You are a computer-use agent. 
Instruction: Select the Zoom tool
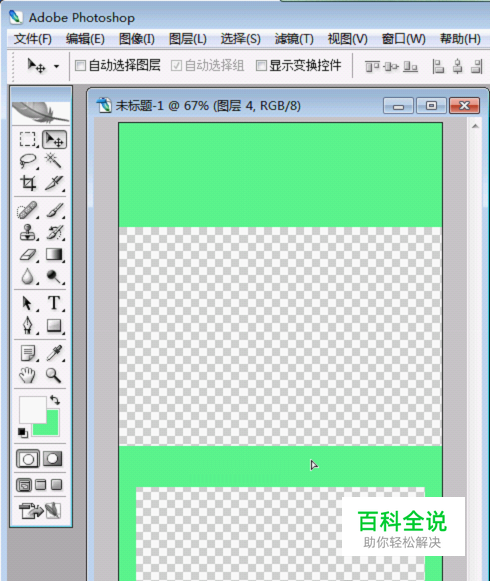pyautogui.click(x=54, y=375)
